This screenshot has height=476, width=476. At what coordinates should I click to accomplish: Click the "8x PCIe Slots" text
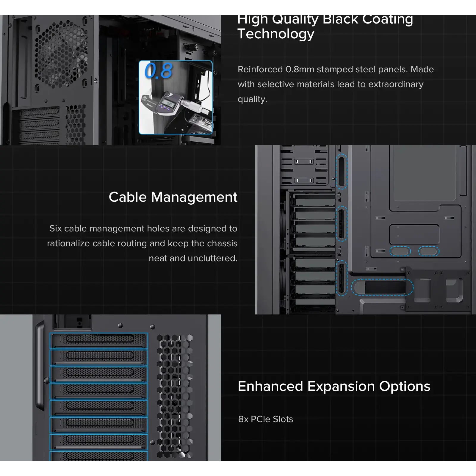pyautogui.click(x=265, y=419)
